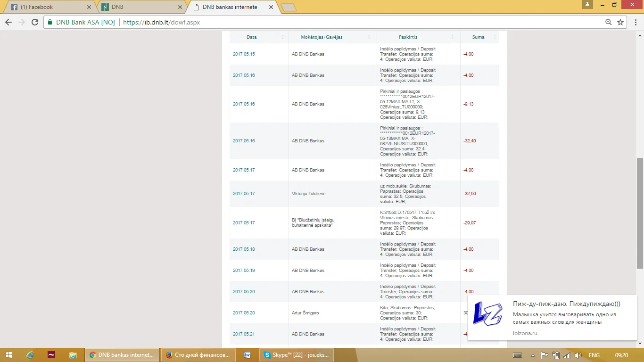Open the 2017.05.15 transaction date link
The height and width of the screenshot is (362, 644).
[244, 54]
